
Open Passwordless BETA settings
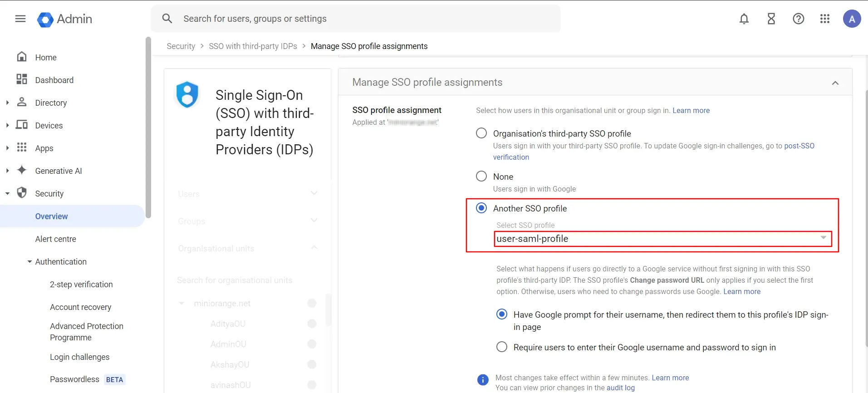(88, 379)
